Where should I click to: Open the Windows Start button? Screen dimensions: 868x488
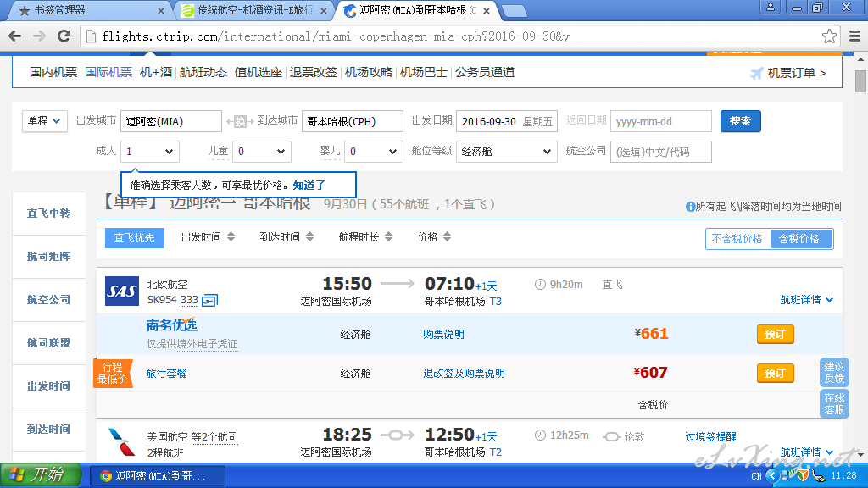(41, 474)
